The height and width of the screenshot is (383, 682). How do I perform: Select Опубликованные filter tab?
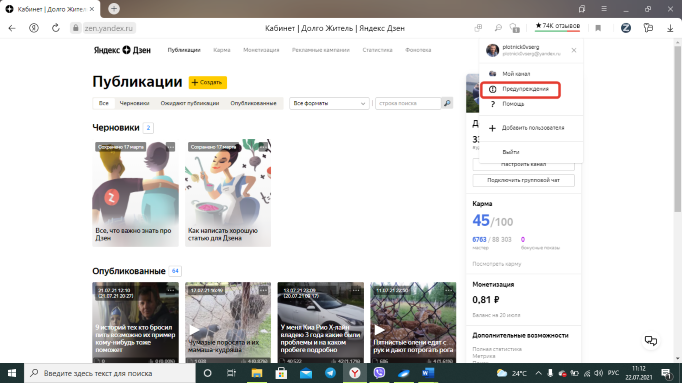(253, 103)
